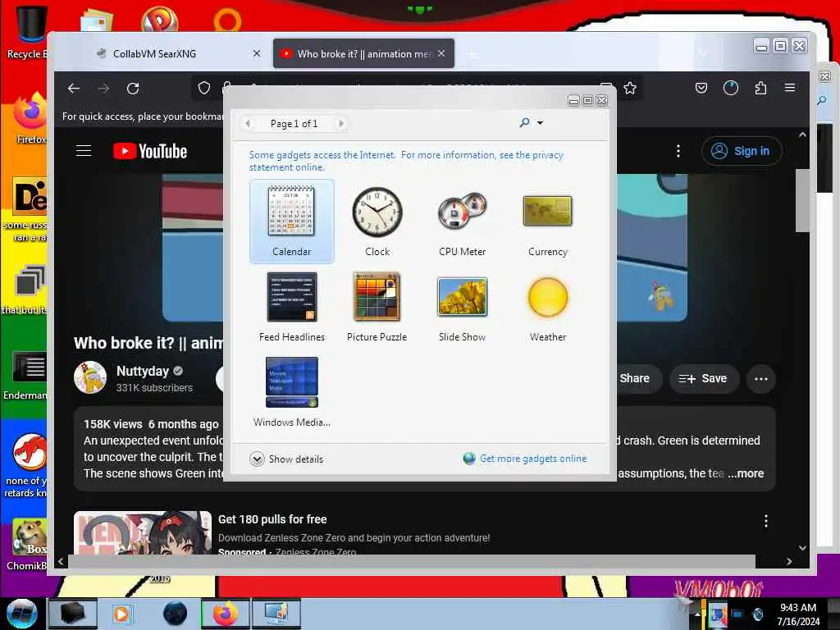The width and height of the screenshot is (840, 630).
Task: Select the Feed Headlines gadget
Action: pos(291,307)
